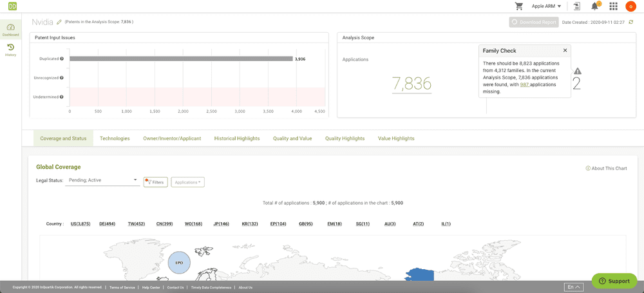Switch to Technologies tab
Image resolution: width=644 pixels, height=293 pixels.
point(115,138)
